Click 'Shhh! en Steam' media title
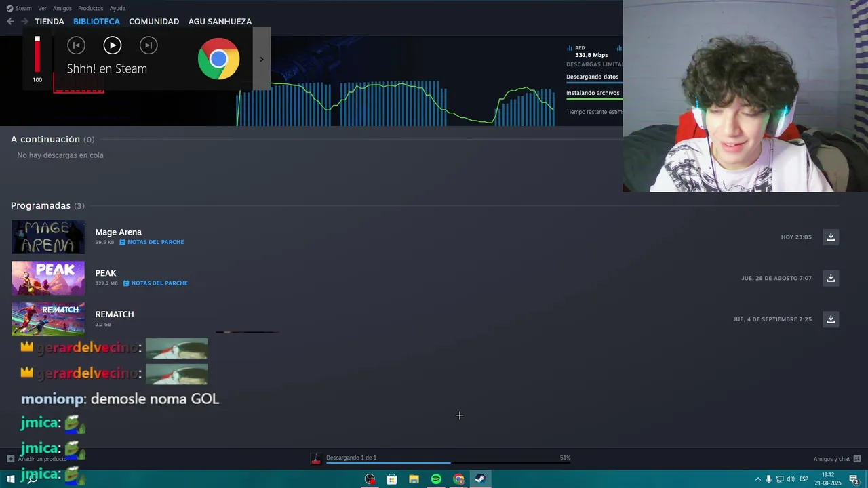Screen dimensions: 868x488 107,68
